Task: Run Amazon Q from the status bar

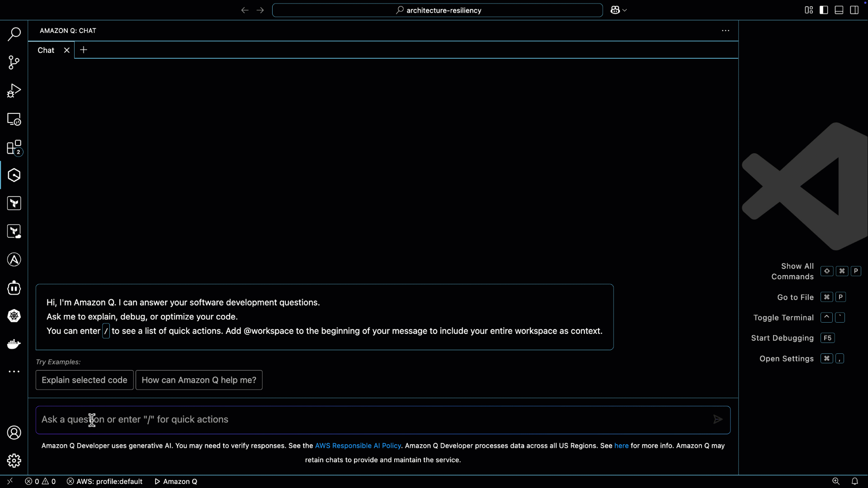Action: click(x=176, y=481)
